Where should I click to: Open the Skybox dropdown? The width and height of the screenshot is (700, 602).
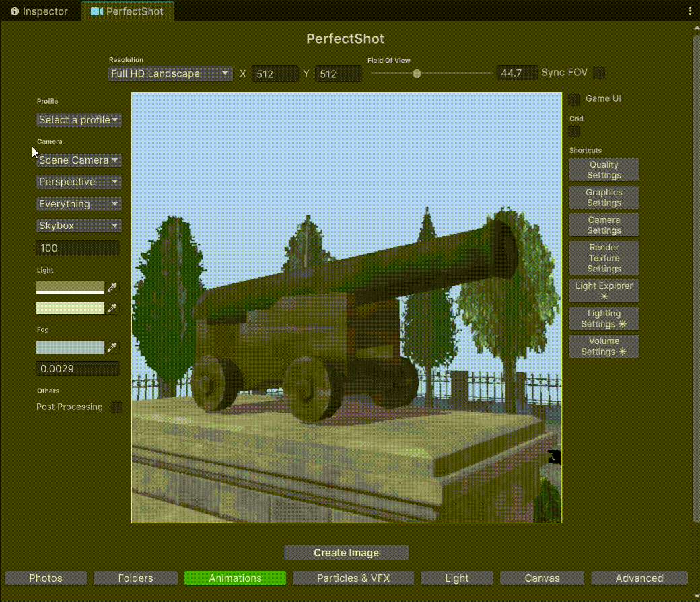[x=79, y=226]
